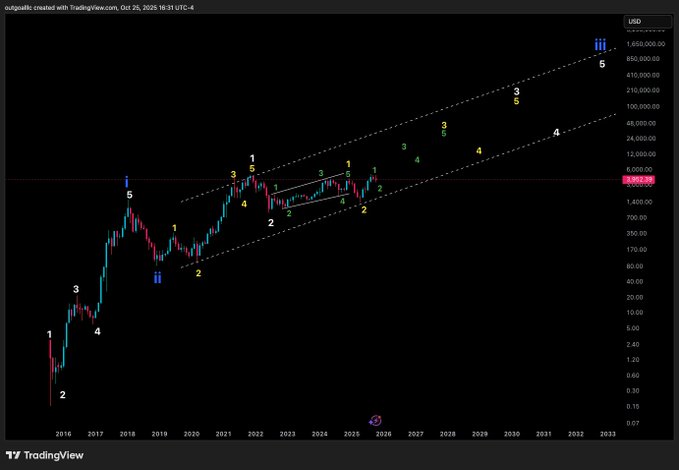Click the 2016 year on time axis
This screenshot has width=679, height=470.
[x=63, y=434]
